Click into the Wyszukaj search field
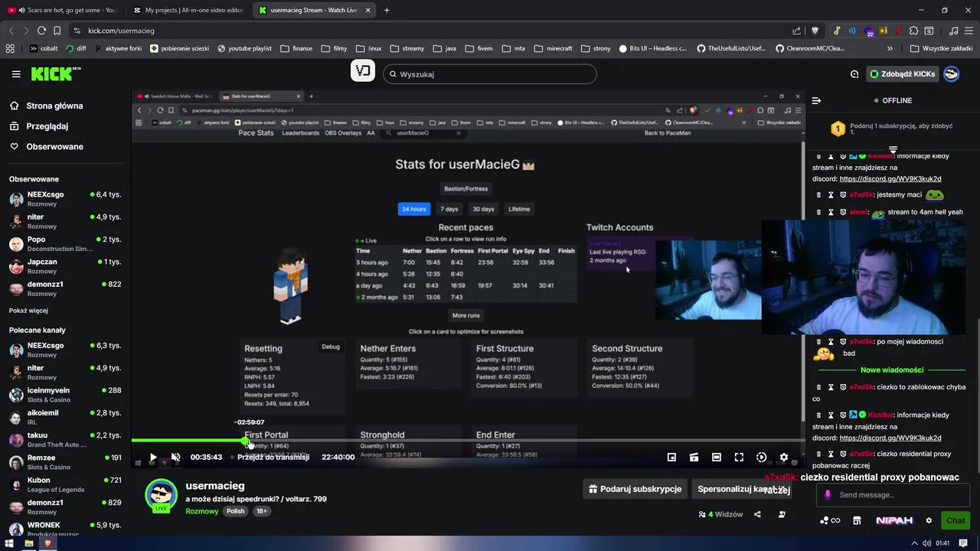The image size is (980, 551). click(490, 74)
